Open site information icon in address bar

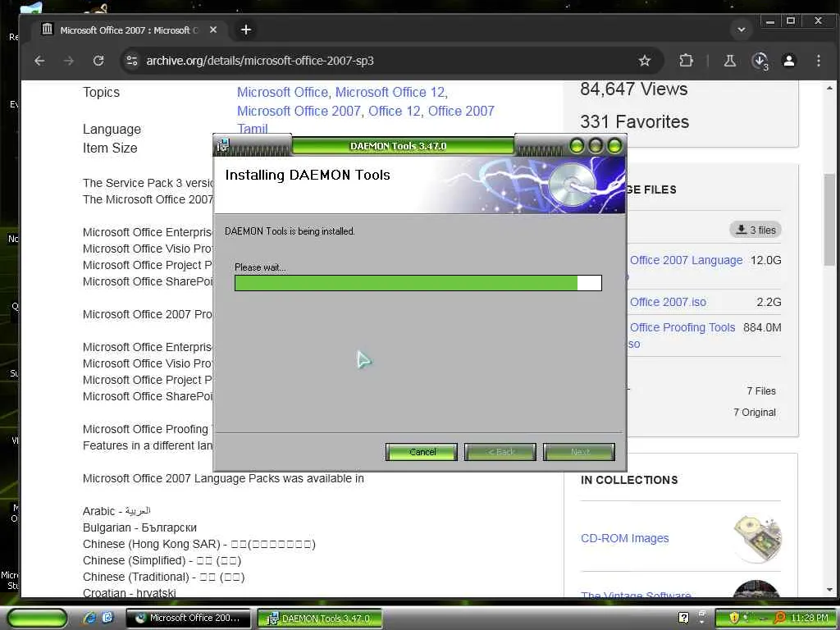tap(132, 61)
